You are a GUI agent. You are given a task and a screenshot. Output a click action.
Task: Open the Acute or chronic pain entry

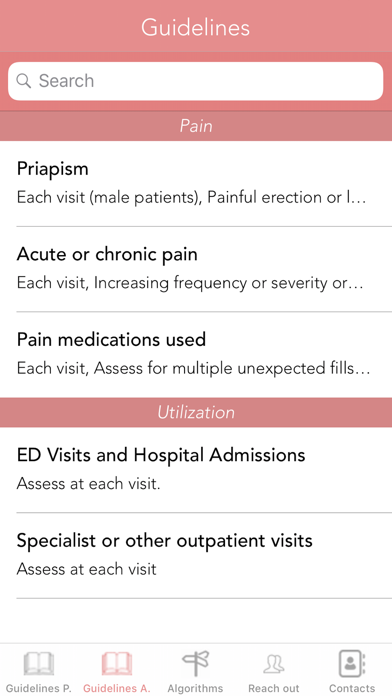tap(196, 269)
